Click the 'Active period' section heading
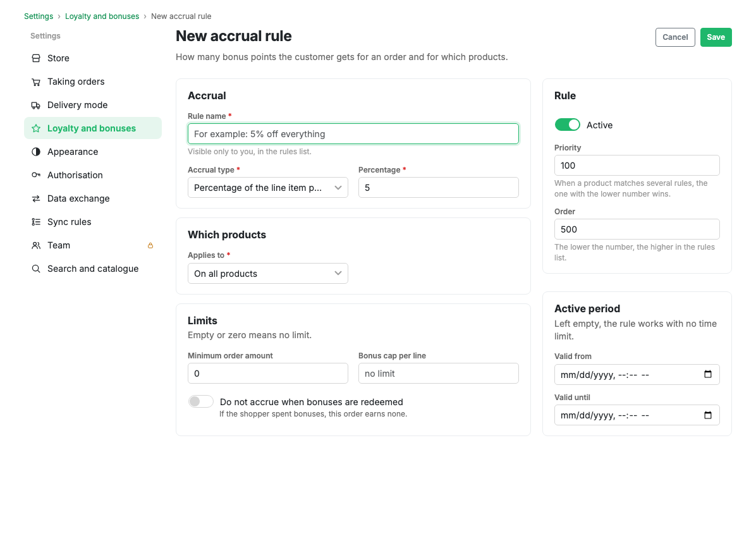Screen dimensions: 756x536 point(587,308)
